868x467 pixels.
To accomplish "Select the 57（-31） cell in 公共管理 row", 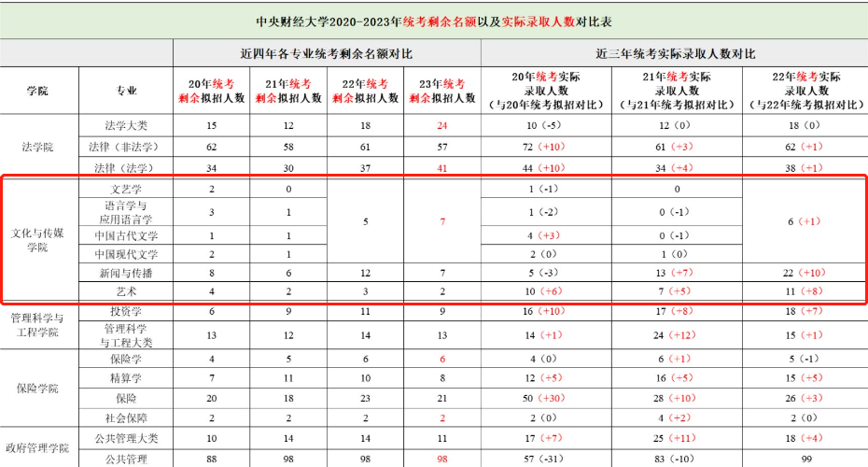I will (x=546, y=459).
